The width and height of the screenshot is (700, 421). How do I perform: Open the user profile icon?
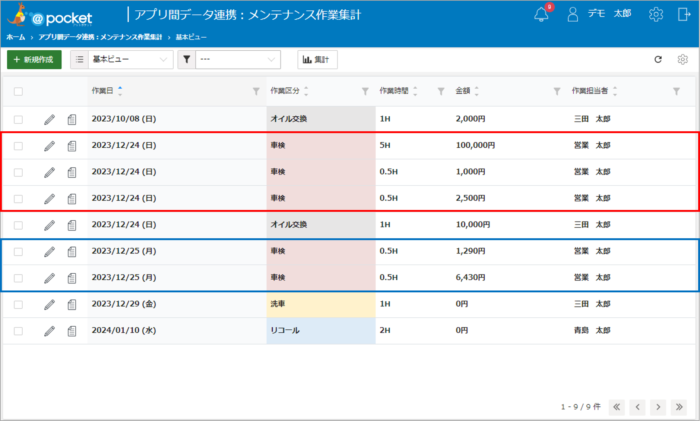(x=572, y=14)
